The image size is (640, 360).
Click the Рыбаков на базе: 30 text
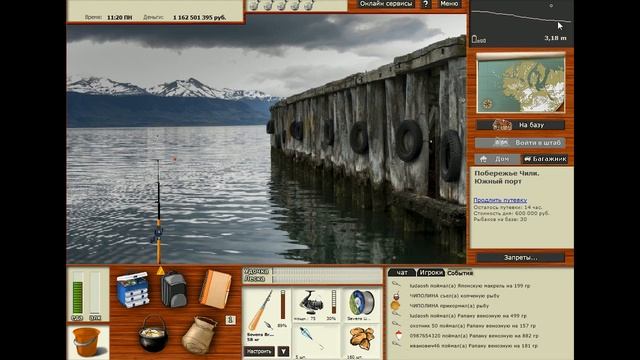pos(500,219)
